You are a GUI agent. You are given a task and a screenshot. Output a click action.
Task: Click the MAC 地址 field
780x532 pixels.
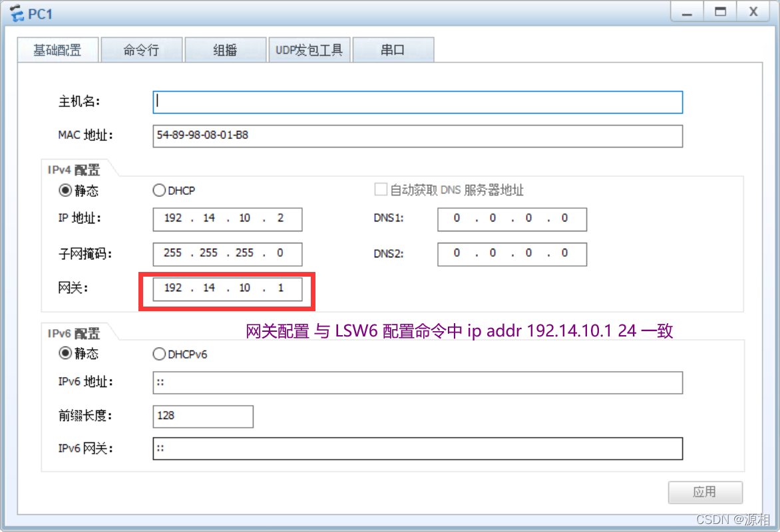click(418, 136)
